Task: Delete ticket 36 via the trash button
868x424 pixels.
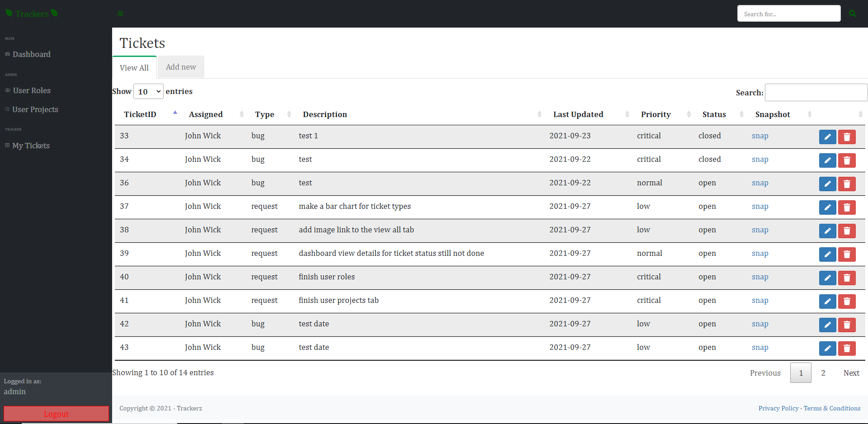Action: (847, 184)
